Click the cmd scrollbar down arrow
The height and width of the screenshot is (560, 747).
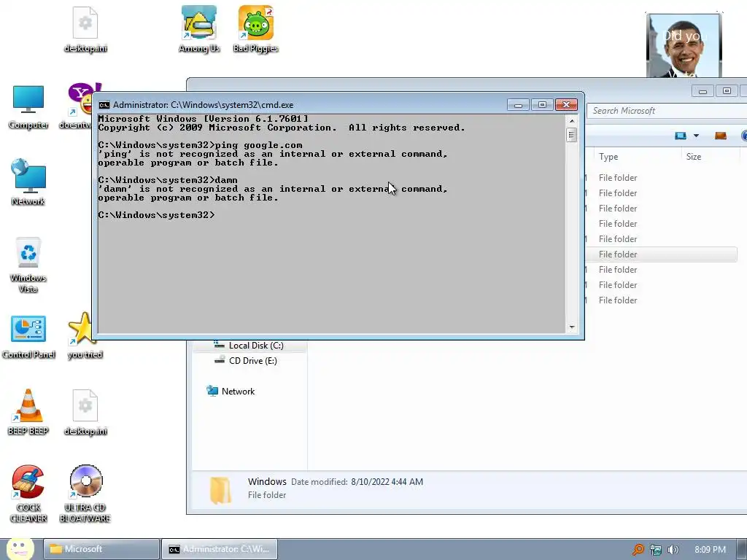[x=572, y=327]
